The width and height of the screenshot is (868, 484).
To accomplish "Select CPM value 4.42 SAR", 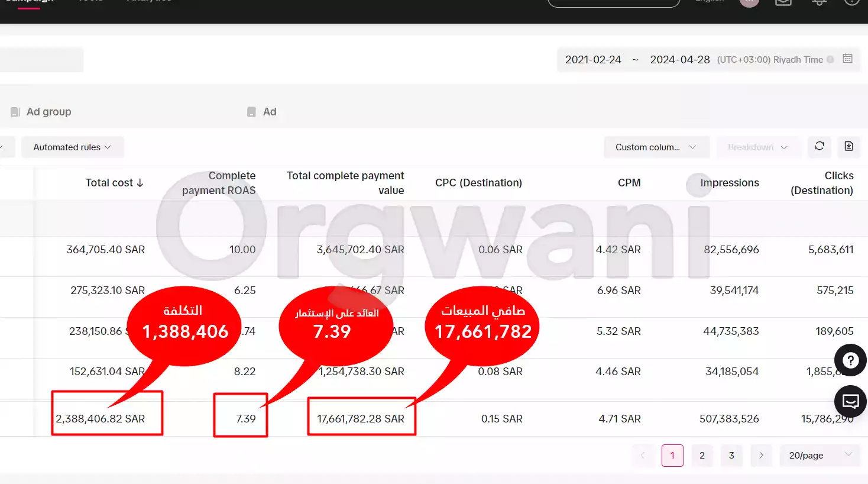I will 618,250.
